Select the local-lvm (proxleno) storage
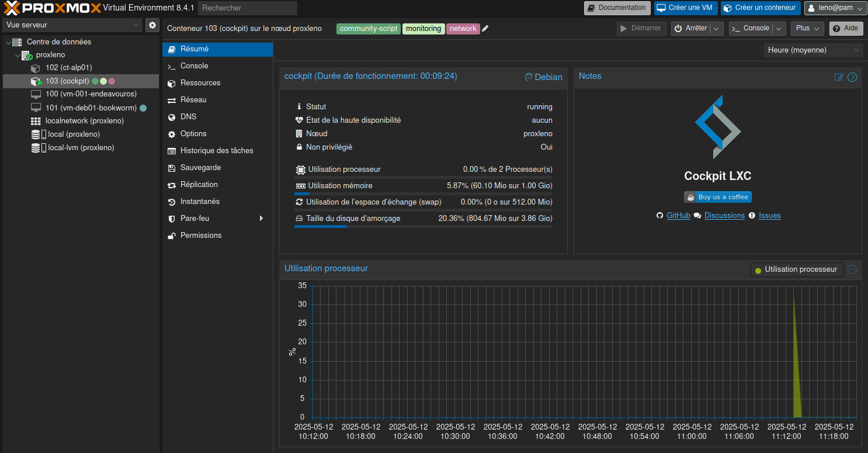The image size is (868, 453). tap(81, 148)
